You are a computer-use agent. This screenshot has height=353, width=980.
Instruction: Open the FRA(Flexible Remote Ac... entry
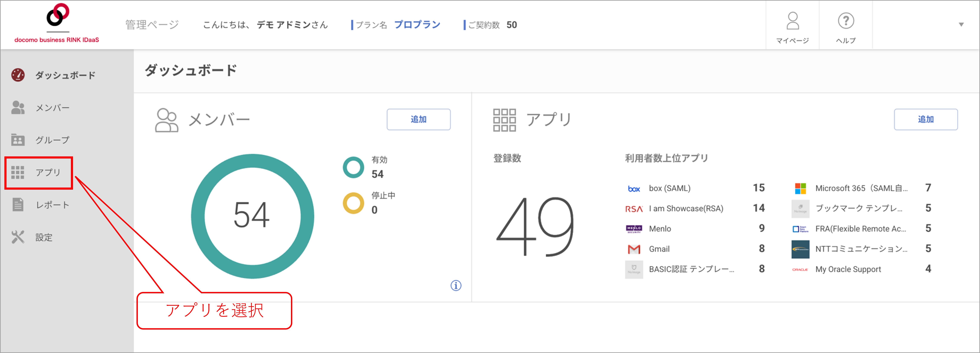(861, 229)
